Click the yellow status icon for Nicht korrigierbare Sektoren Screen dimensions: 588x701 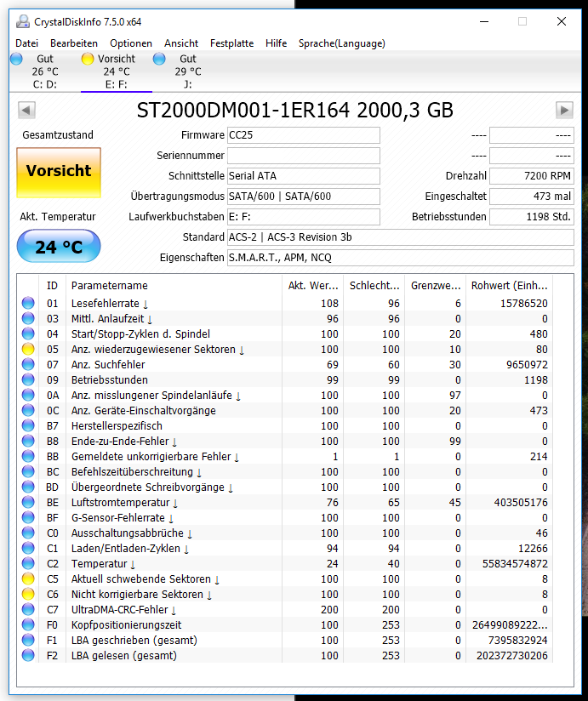click(x=28, y=594)
